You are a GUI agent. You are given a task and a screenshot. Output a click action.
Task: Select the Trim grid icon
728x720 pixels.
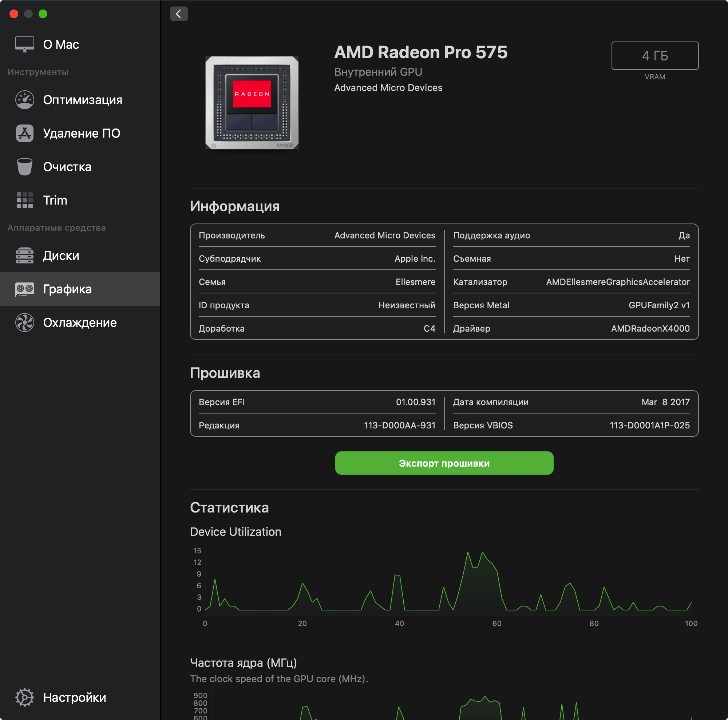click(24, 200)
